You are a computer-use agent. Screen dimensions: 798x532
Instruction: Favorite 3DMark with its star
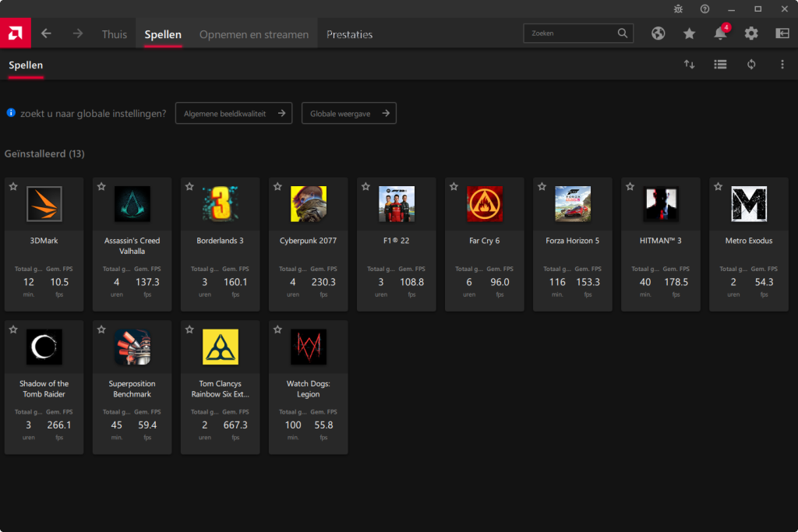click(13, 187)
